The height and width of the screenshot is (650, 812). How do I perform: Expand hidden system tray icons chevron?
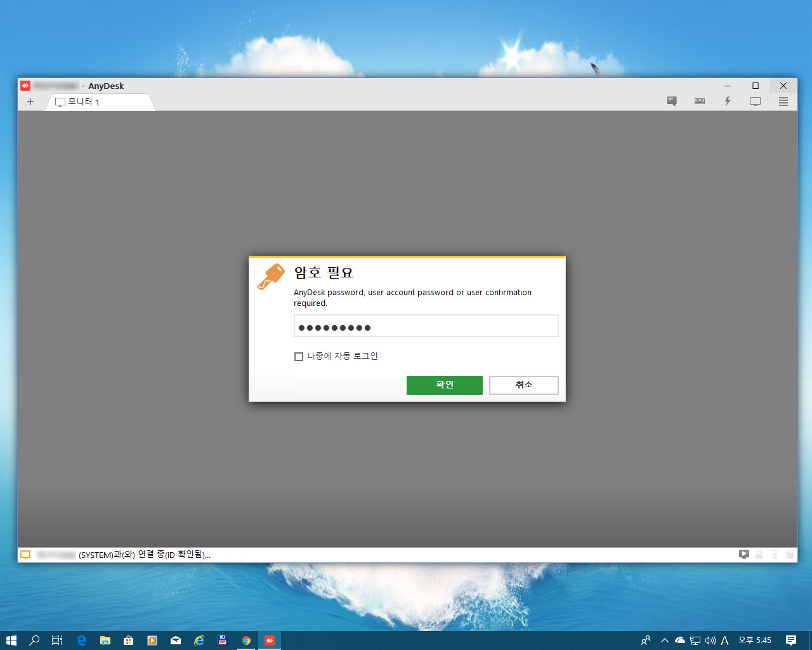pyautogui.click(x=665, y=640)
